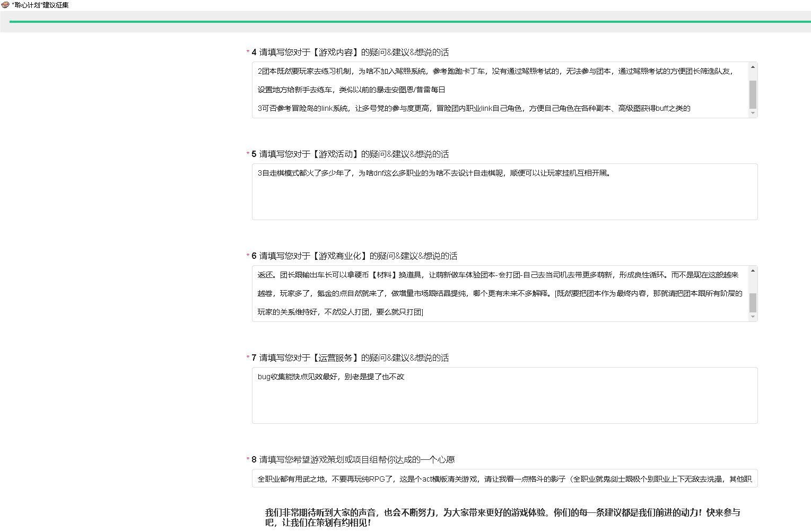Click the question 7 operation service text area
The image size is (811, 532).
coord(504,395)
